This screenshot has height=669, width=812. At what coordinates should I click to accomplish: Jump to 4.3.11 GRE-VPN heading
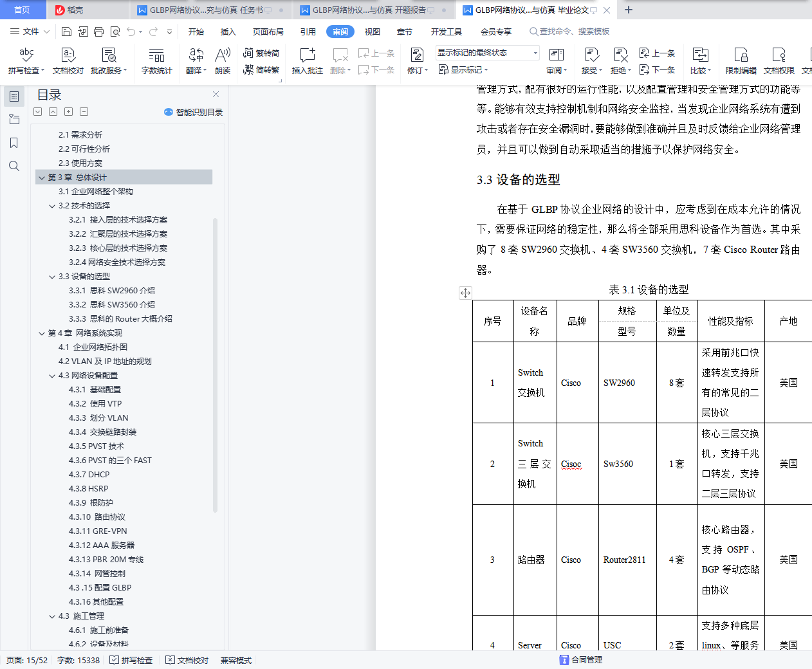coord(98,531)
